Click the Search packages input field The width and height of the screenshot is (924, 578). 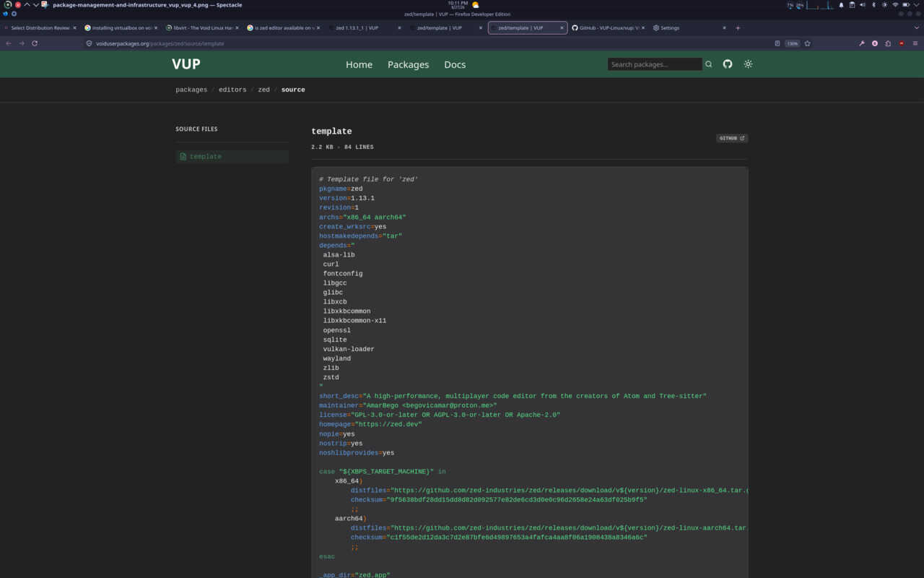click(655, 64)
